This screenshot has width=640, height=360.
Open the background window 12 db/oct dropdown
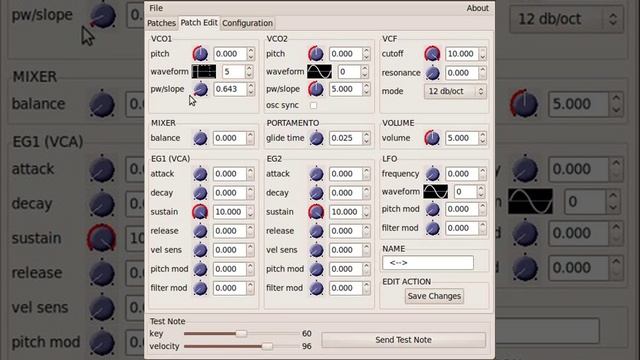[x=567, y=19]
